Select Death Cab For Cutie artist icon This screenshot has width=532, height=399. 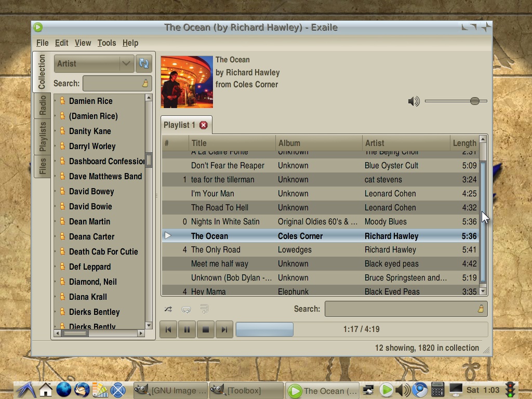tap(62, 251)
